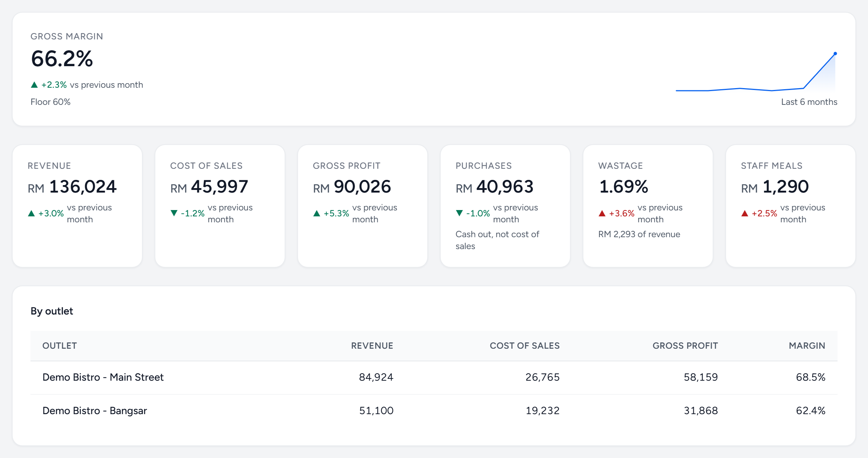Click the MARGIN column header

pyautogui.click(x=807, y=346)
